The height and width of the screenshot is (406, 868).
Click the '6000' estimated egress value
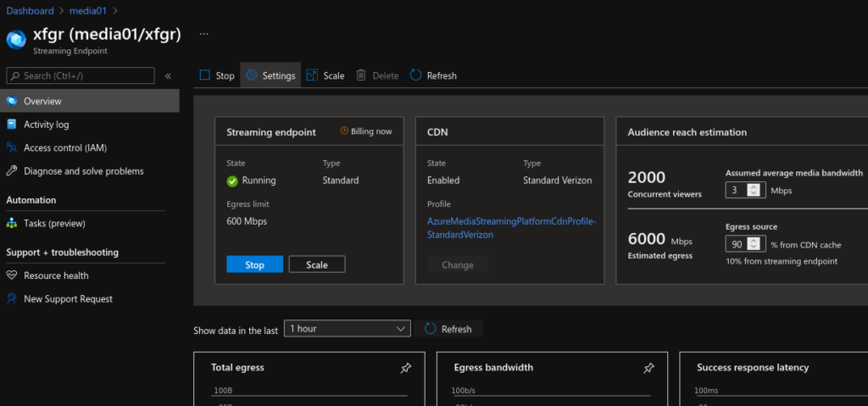pos(647,239)
